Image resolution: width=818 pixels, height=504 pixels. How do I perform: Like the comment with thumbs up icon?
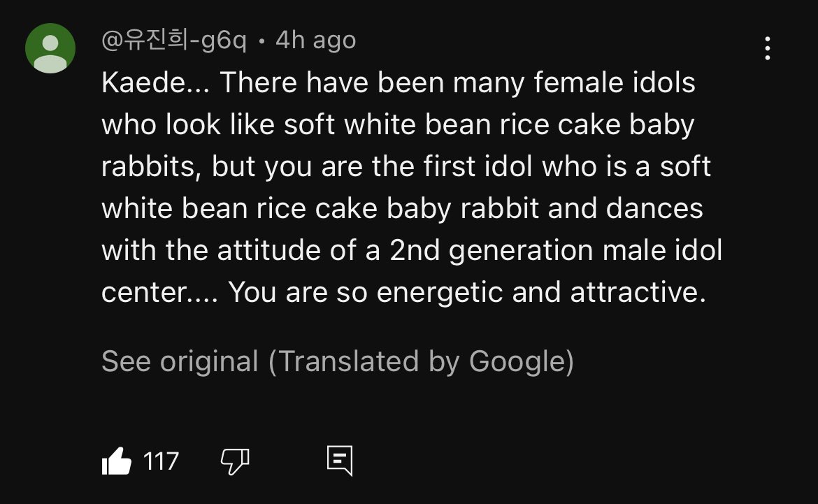pyautogui.click(x=116, y=461)
